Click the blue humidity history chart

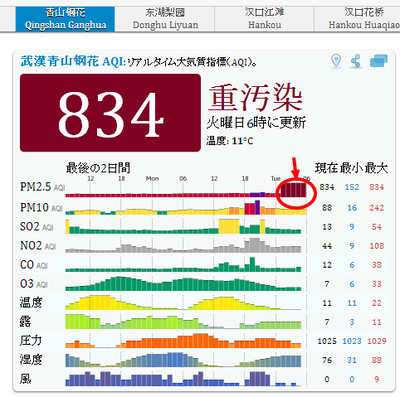point(183,360)
